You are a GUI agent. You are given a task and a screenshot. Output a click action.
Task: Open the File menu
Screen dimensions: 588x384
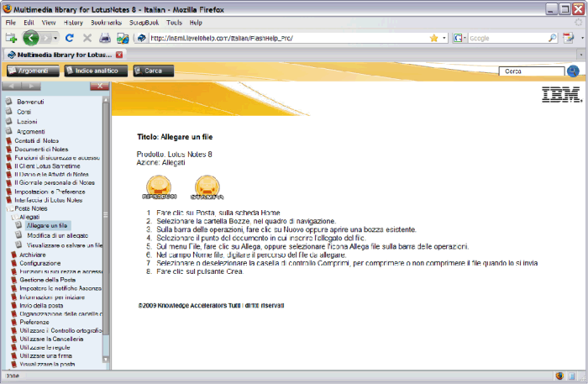click(x=10, y=23)
